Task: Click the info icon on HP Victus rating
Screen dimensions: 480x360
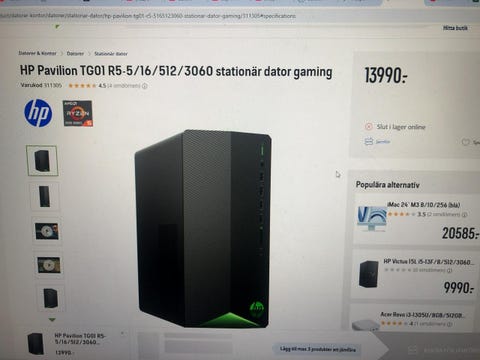Action: (x=449, y=270)
